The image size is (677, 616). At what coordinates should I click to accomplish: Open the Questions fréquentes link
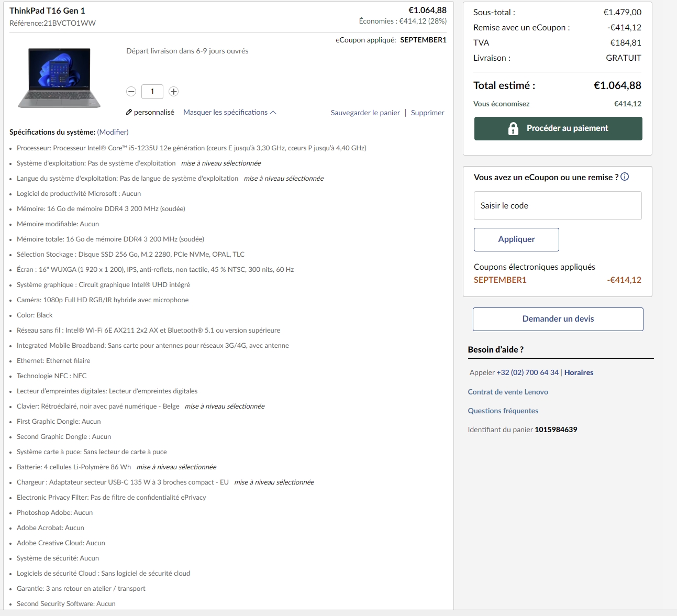[503, 411]
